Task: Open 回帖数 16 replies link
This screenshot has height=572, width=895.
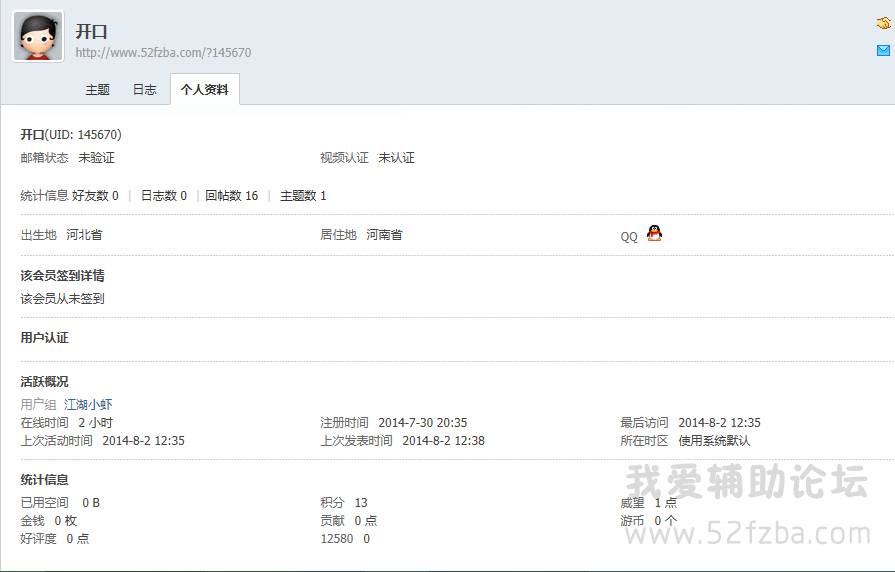Action: pyautogui.click(x=231, y=196)
